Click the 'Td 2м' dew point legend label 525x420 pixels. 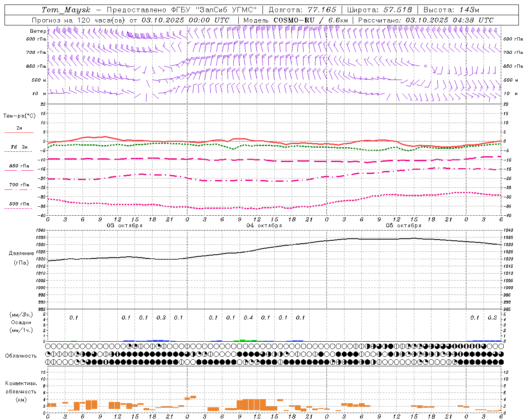(19, 147)
